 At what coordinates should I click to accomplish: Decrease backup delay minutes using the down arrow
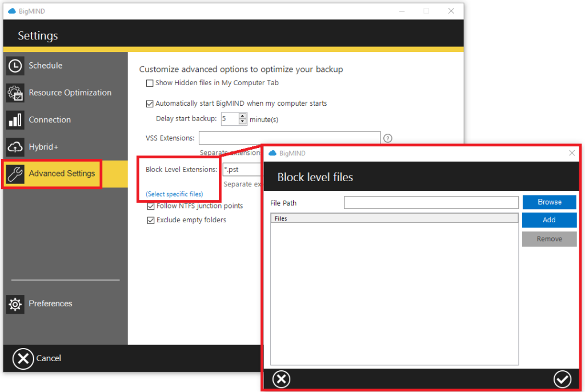[242, 121]
